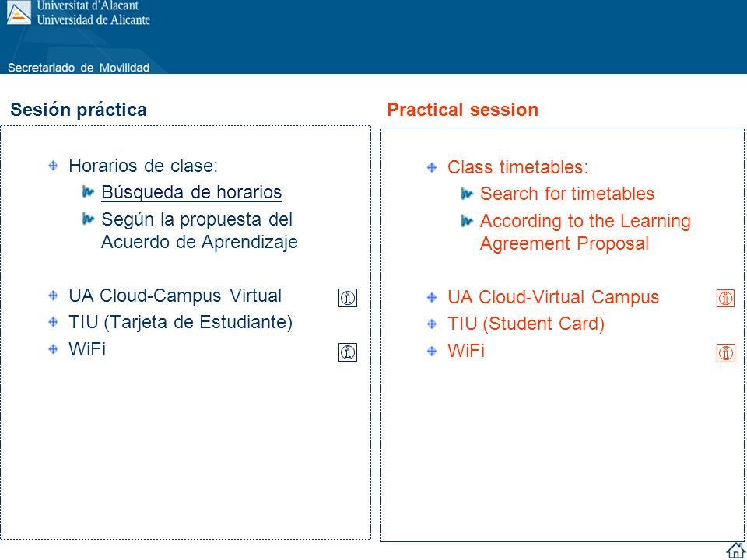Screen dimensions: 747x560
Task: Click the arrow bullet beside Search for timetables
Action: (x=467, y=194)
